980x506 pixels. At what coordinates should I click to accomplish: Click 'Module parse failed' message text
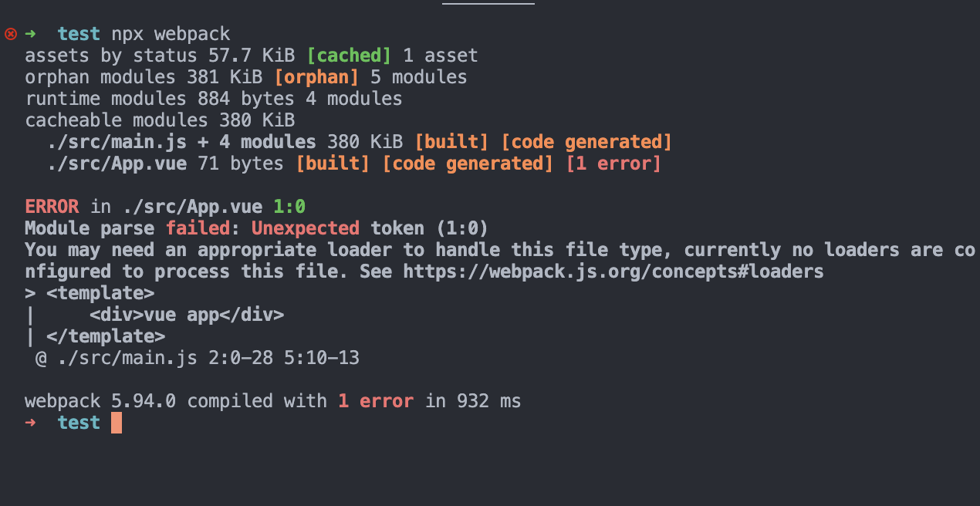[x=127, y=228]
